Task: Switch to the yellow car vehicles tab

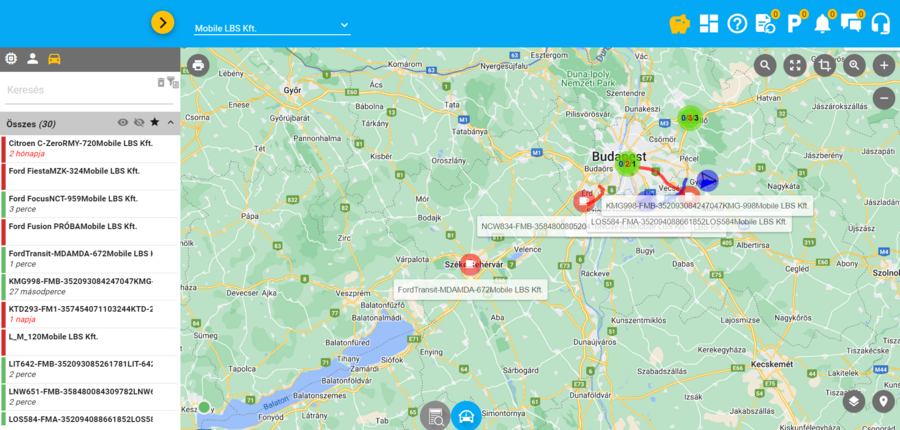Action: [x=54, y=58]
